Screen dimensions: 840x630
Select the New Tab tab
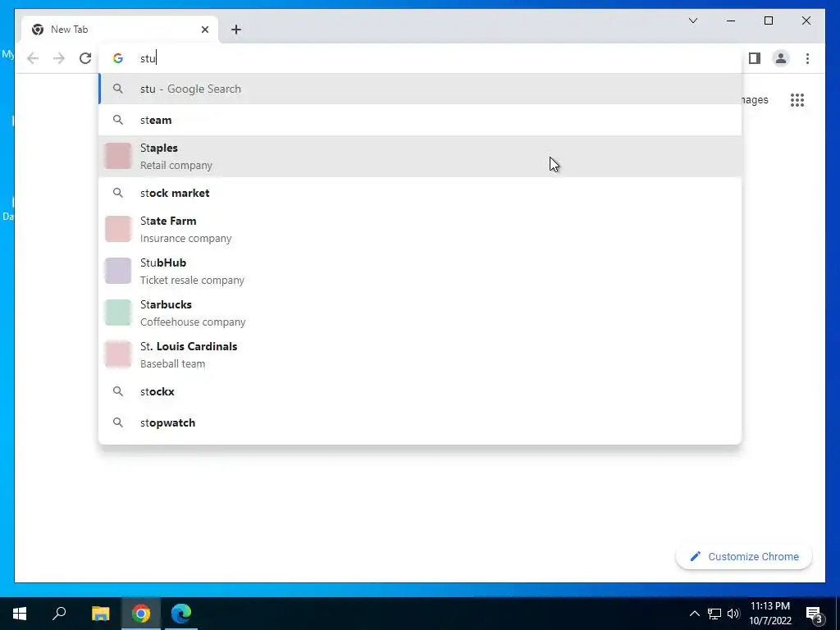coord(120,30)
